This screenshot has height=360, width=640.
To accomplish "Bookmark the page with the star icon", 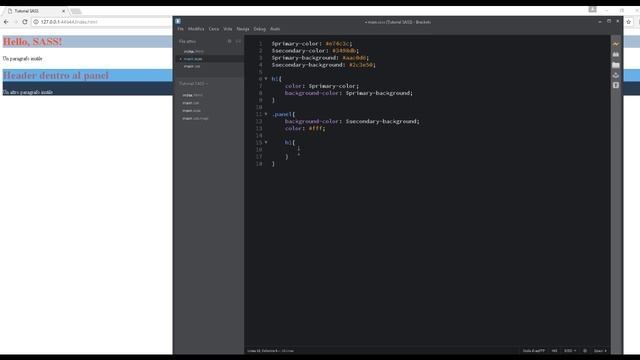I will point(629,22).
